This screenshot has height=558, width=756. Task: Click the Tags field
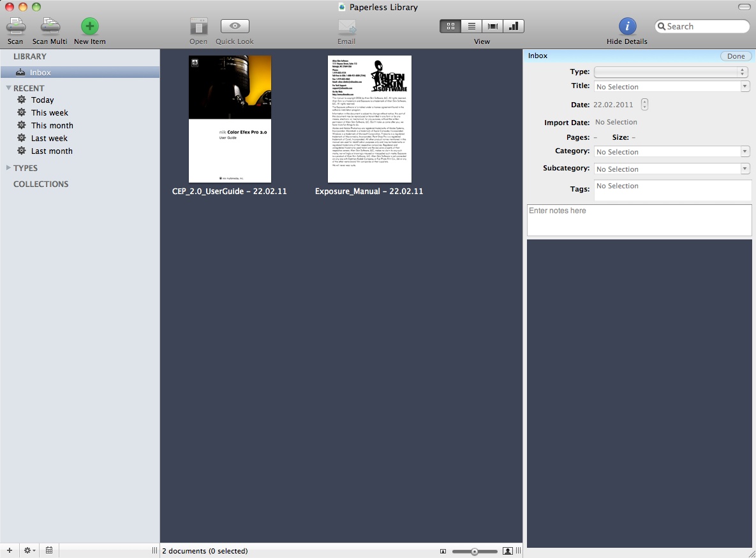(672, 190)
